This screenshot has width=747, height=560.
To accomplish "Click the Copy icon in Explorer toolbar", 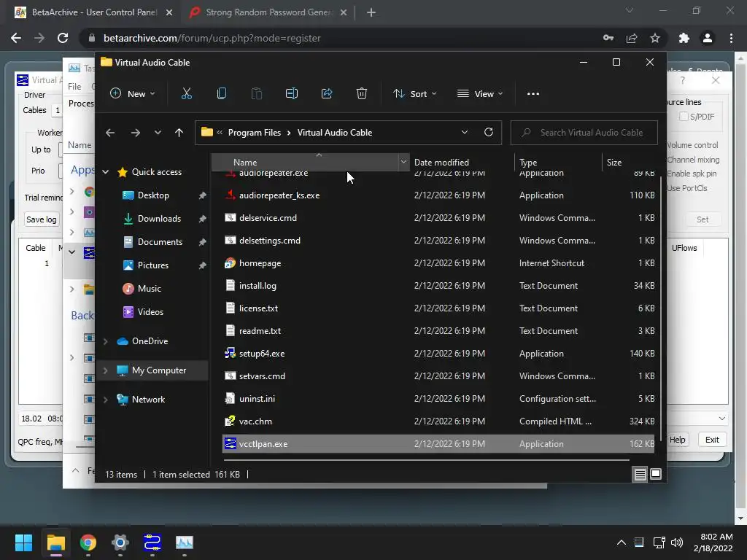I will pyautogui.click(x=222, y=94).
